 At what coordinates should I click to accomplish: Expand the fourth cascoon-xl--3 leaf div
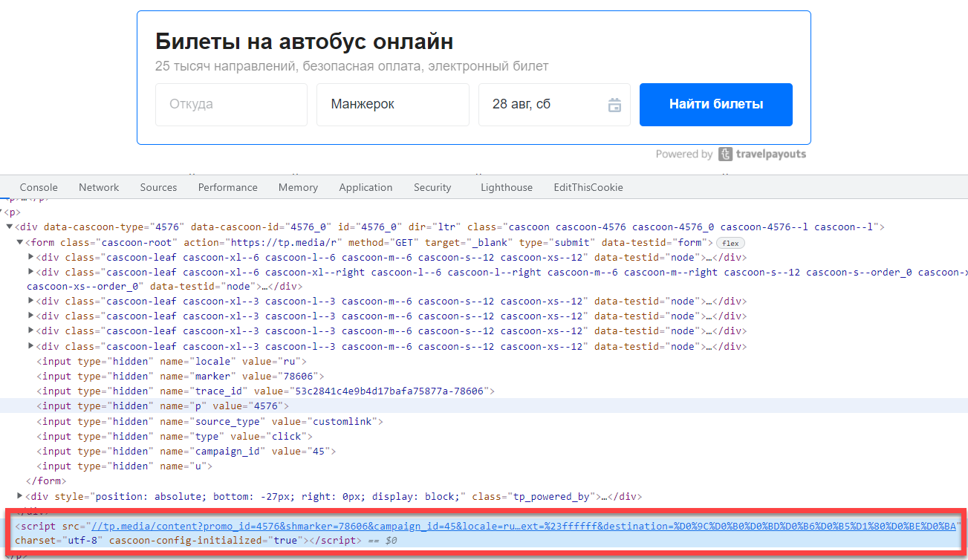click(31, 346)
